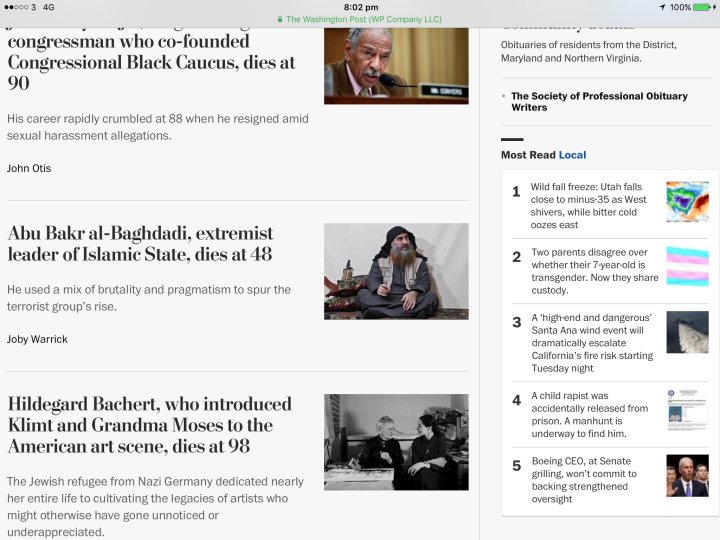
Task: Open the smoke plume thumbnail for Santa Ana story
Action: pos(687,332)
